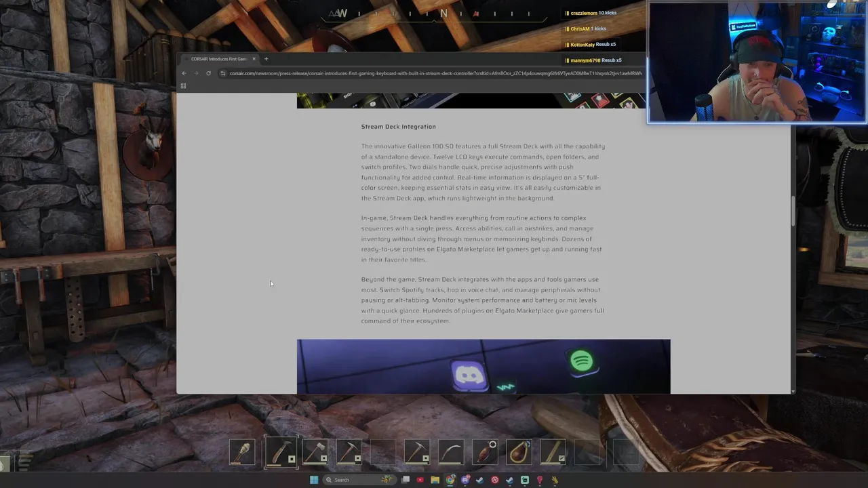Click the Spotify logo in the image
Screen dimensions: 868x488
click(x=582, y=361)
